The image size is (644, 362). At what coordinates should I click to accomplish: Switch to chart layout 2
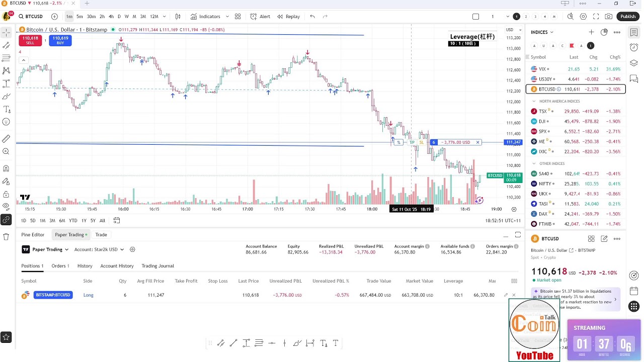pyautogui.click(x=526, y=17)
